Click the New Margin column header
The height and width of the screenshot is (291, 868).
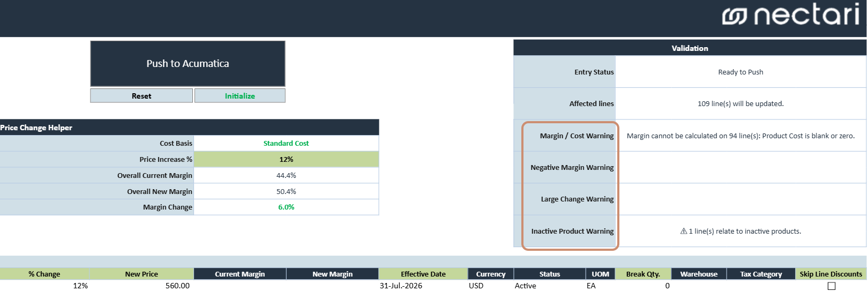click(332, 274)
